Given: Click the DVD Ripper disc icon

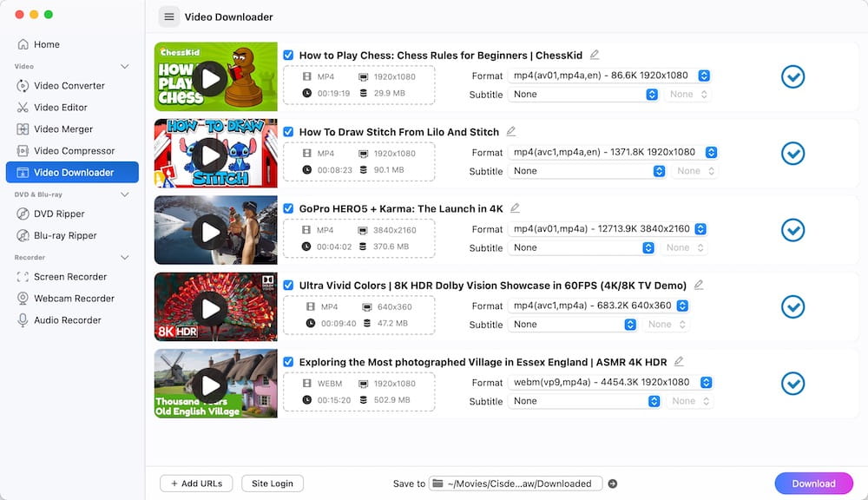Looking at the screenshot, I should (23, 214).
